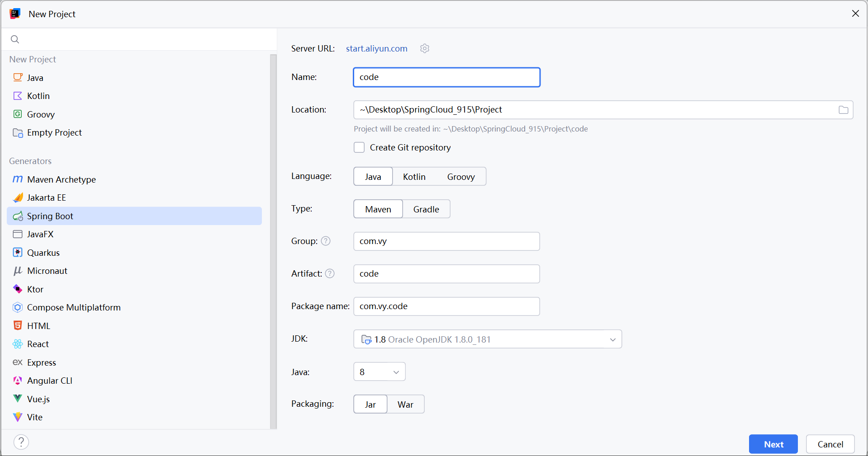Select Angular CLI generator entry
868x456 pixels.
135,381
